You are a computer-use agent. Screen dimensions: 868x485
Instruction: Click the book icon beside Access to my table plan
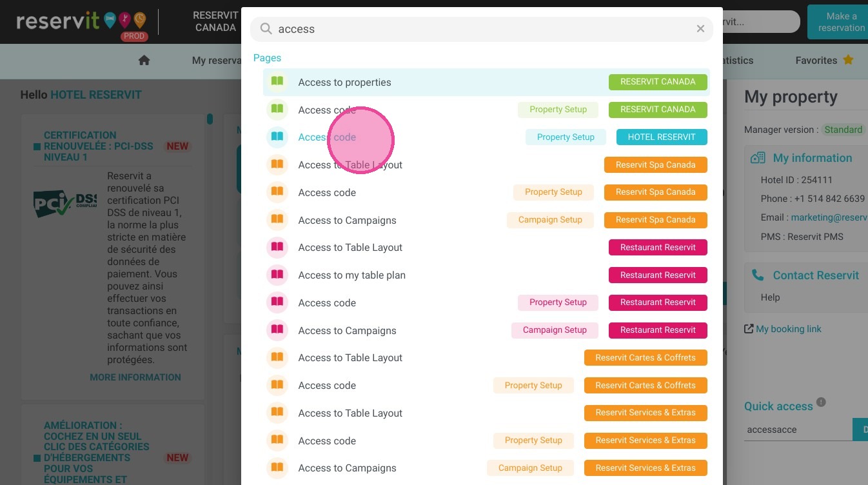277,275
